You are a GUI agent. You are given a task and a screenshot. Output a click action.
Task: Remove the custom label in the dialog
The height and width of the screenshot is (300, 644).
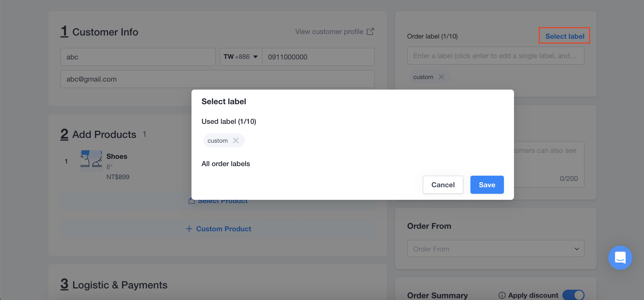pos(236,140)
